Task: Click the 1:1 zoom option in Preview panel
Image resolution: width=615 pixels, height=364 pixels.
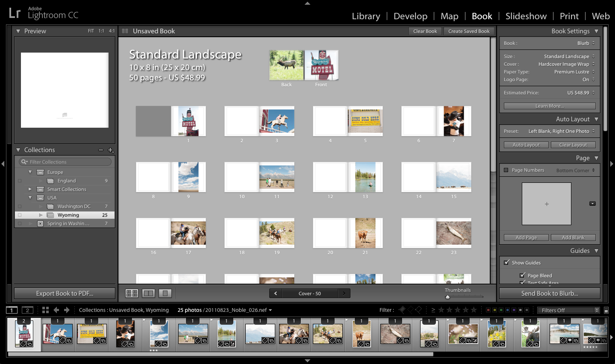Action: tap(102, 31)
